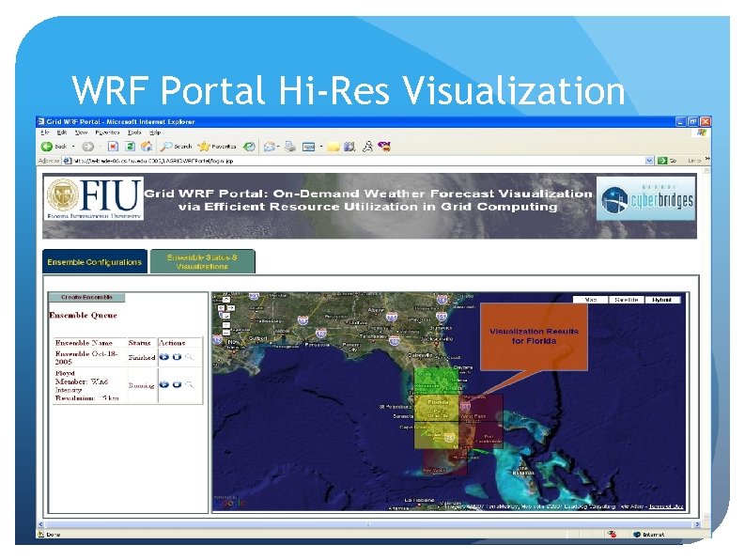Open the Address bar dropdown arrow
This screenshot has height=560, width=745.
(649, 161)
